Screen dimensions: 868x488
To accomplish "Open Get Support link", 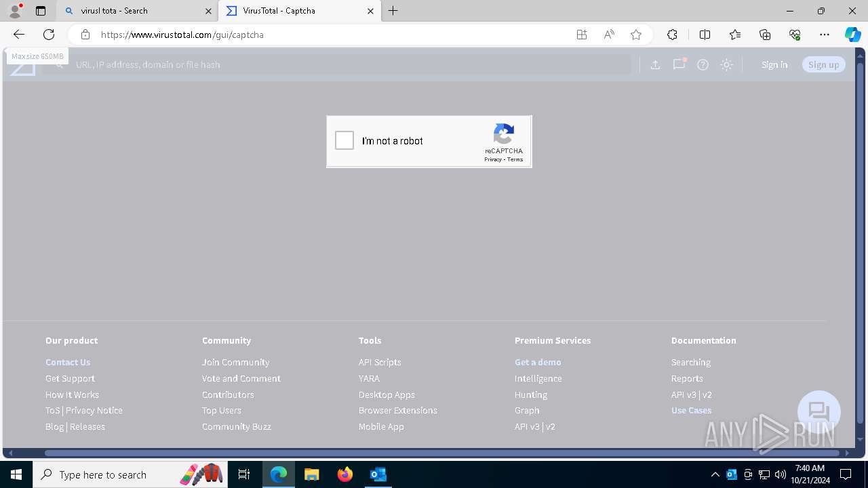I will point(70,378).
